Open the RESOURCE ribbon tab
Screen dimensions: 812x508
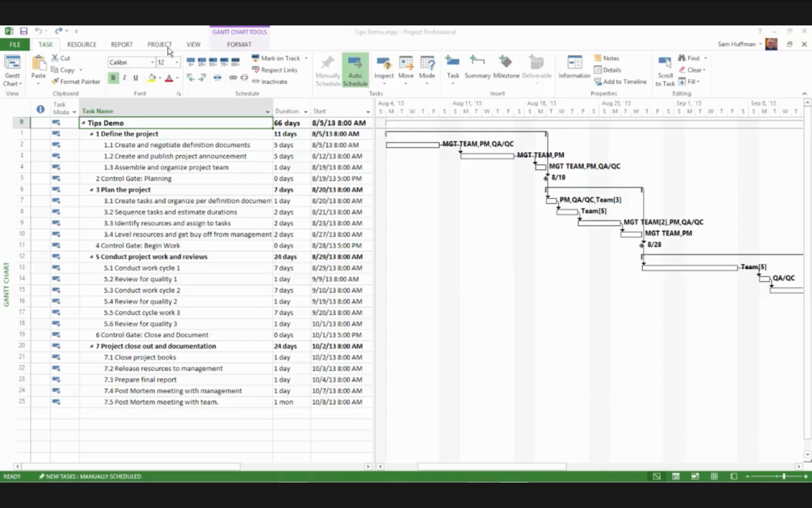81,44
